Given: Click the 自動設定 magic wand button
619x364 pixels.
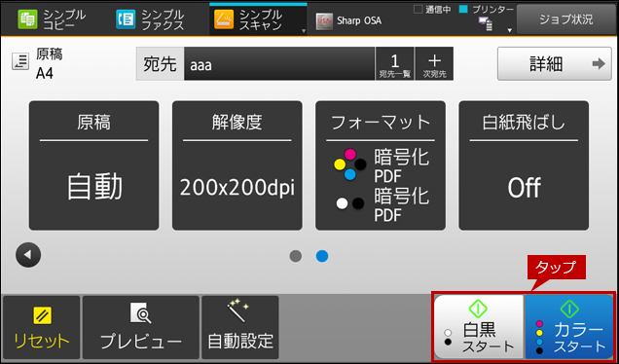Looking at the screenshot, I should [240, 328].
